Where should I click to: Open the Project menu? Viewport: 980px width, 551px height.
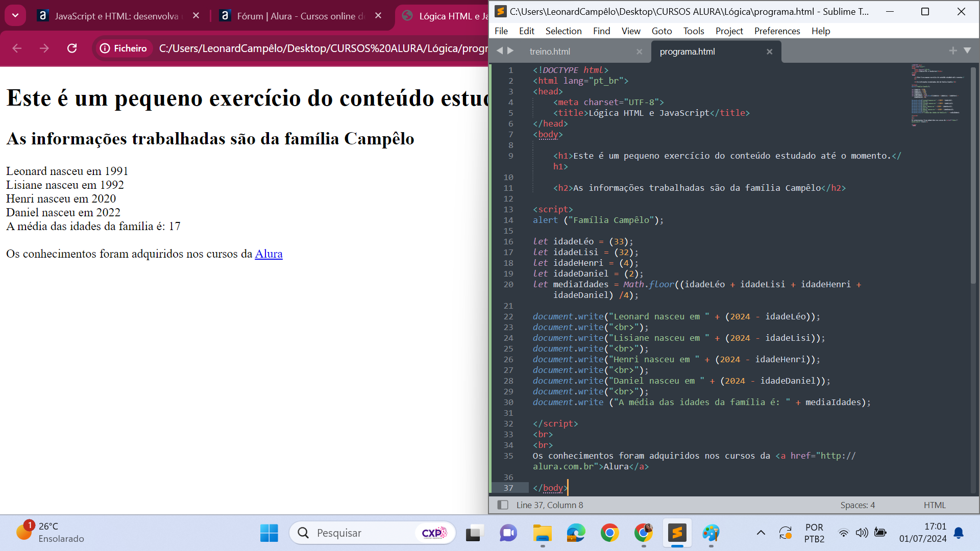pos(729,31)
